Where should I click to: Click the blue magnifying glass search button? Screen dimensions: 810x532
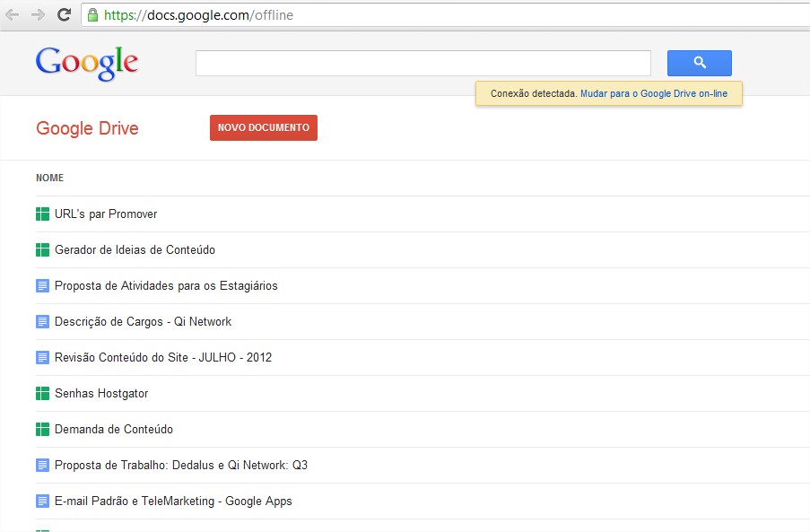click(699, 63)
